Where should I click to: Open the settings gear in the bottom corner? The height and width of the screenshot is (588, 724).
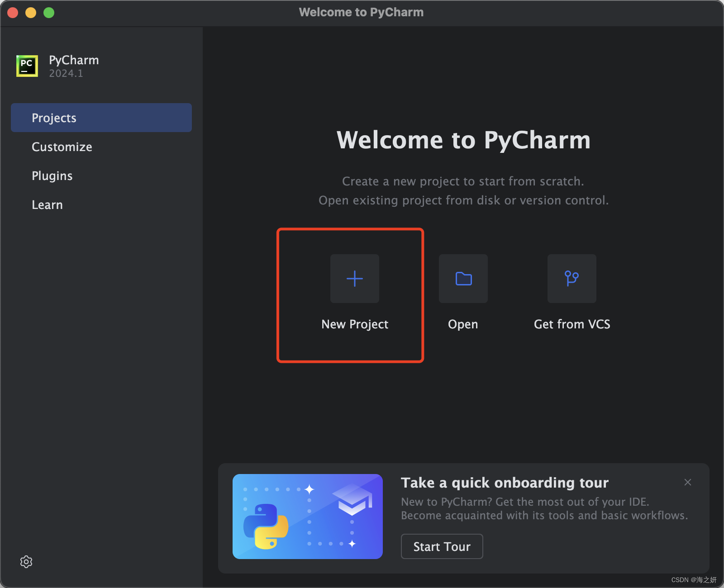pyautogui.click(x=26, y=562)
